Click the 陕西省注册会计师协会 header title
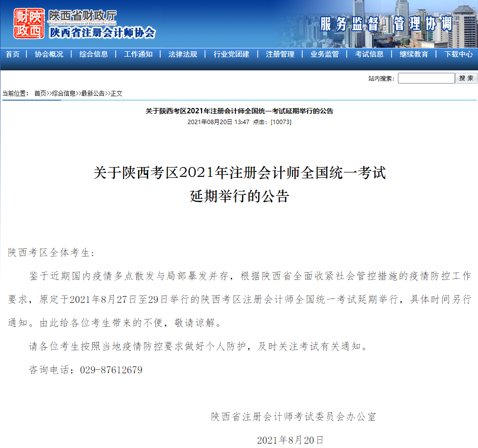Screen dimensions: 478x448 [103, 33]
